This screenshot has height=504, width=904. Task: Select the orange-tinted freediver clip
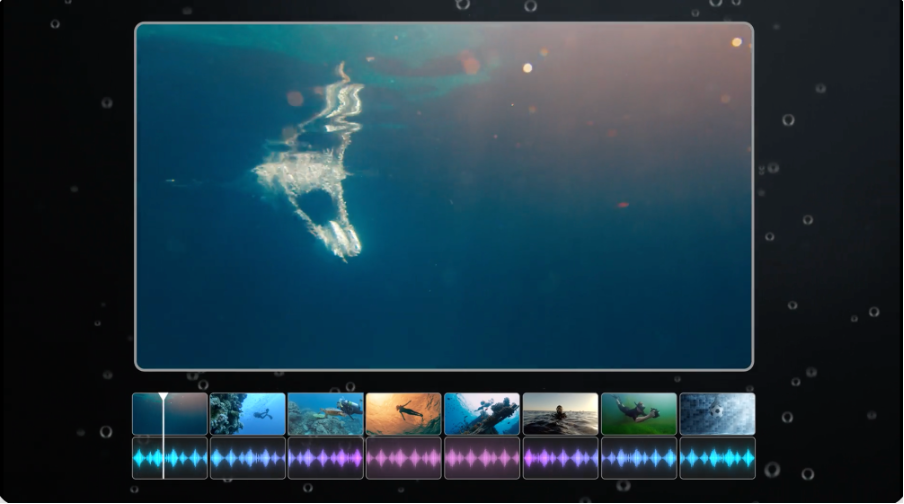(404, 413)
